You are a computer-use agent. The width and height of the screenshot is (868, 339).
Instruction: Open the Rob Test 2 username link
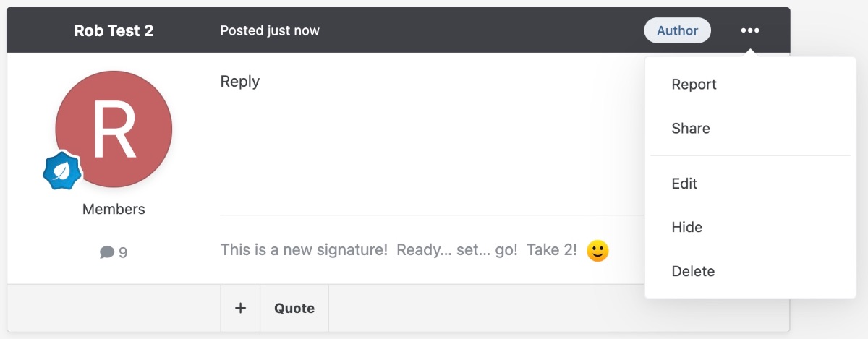click(114, 30)
